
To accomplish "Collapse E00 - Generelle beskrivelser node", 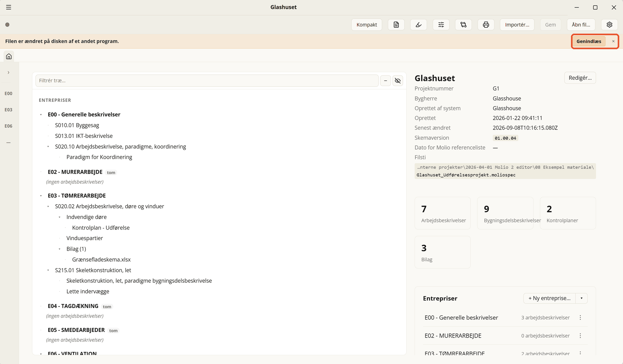I will click(x=41, y=115).
